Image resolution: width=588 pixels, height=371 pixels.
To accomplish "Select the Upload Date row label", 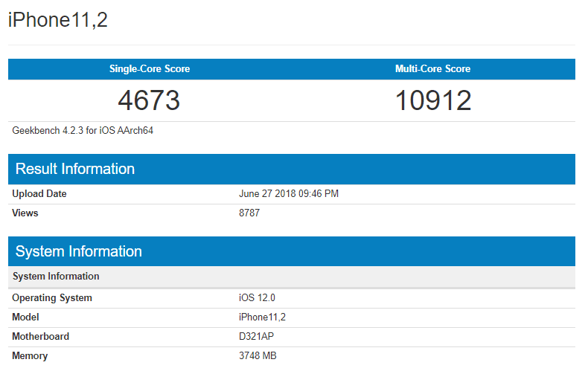I will coord(39,194).
